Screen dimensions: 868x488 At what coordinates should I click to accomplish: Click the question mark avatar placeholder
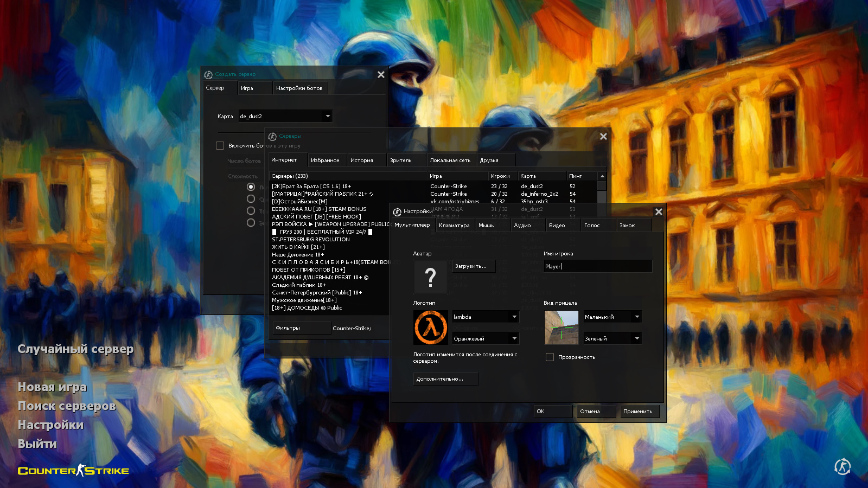coord(430,277)
